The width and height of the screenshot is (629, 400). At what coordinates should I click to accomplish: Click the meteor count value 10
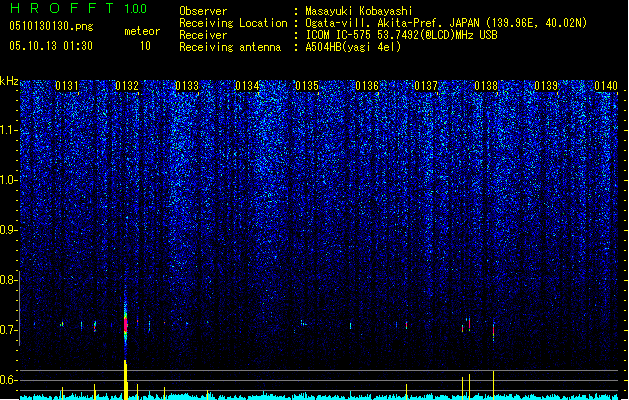pos(145,46)
